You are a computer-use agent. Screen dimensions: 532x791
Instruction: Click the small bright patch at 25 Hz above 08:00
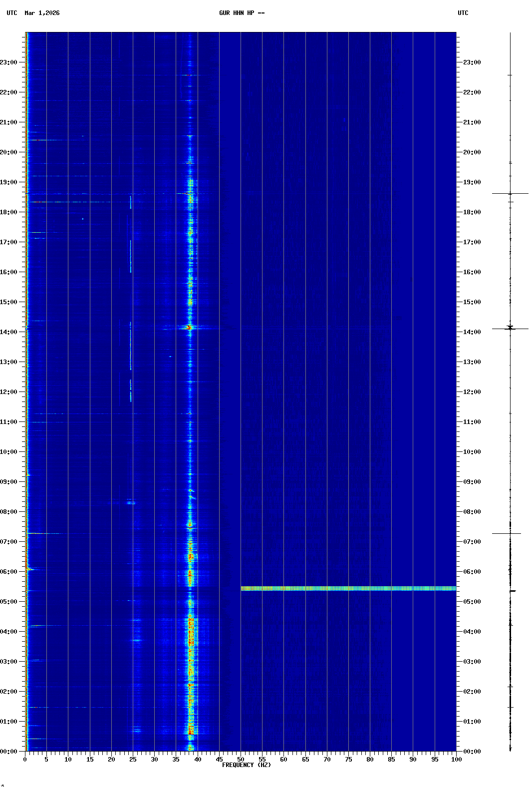pos(131,502)
